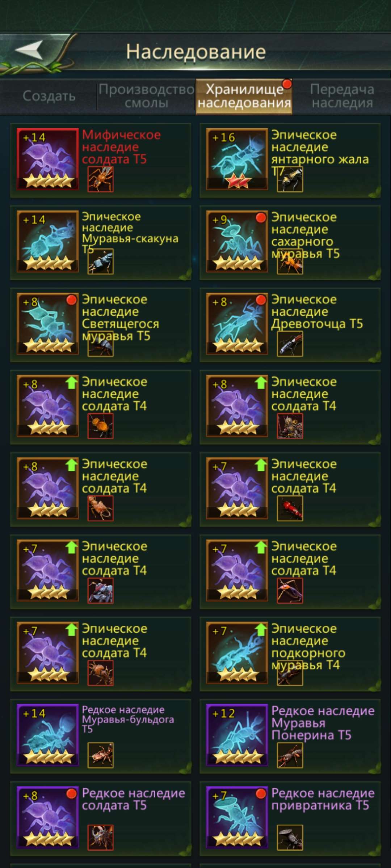Tap the Древоточца T5 heritage icon
391x868 pixels.
[x=237, y=324]
